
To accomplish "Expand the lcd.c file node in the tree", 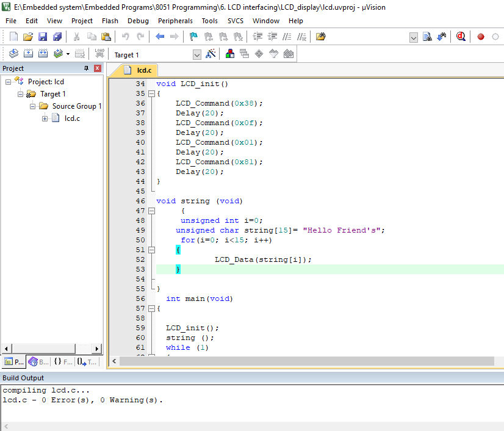I will (x=45, y=119).
